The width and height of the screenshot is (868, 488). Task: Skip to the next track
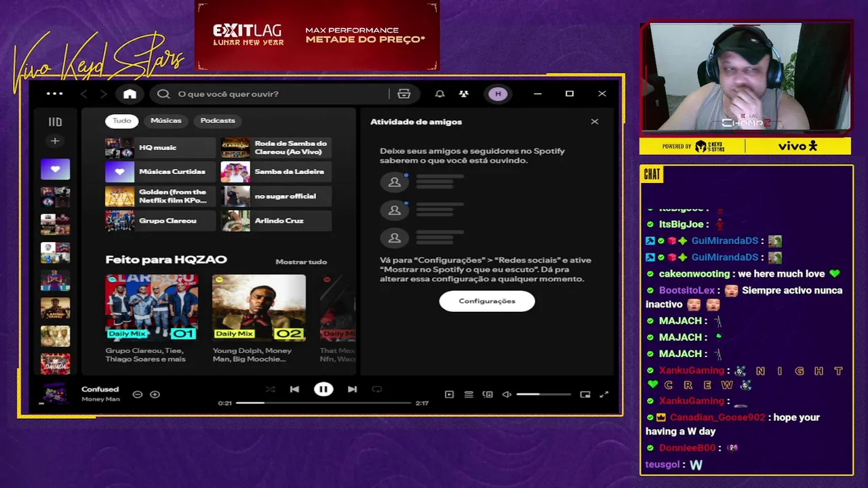tap(352, 389)
